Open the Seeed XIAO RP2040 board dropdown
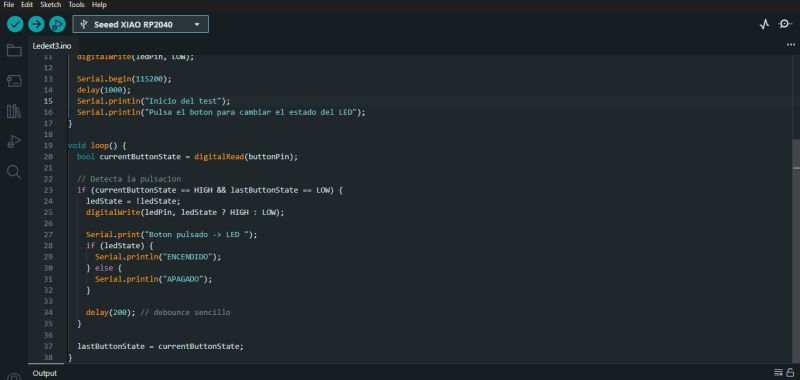The image size is (800, 380). pyautogui.click(x=140, y=24)
